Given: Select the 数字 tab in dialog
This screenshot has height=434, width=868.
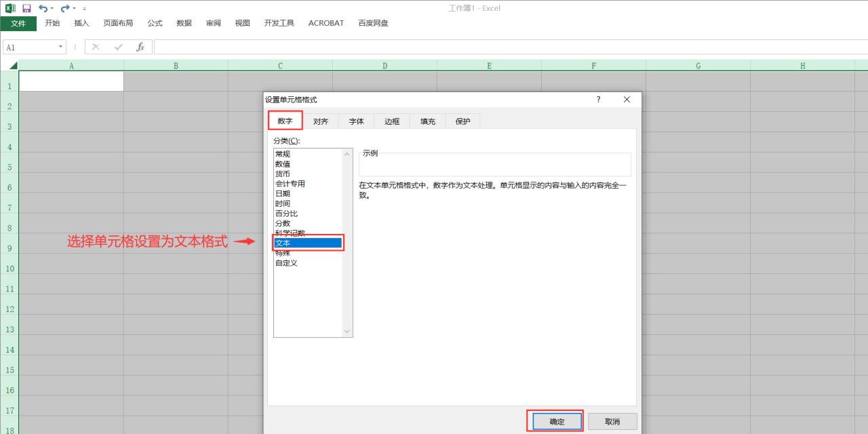Looking at the screenshot, I should tap(285, 121).
